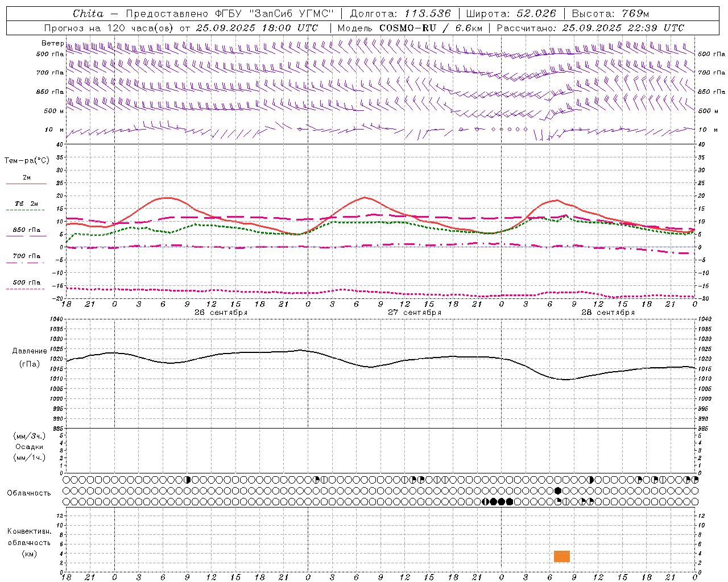This screenshot has width=728, height=582.
Task: Click the "Тем-ра(°C)" panel title
Action: pos(27,160)
